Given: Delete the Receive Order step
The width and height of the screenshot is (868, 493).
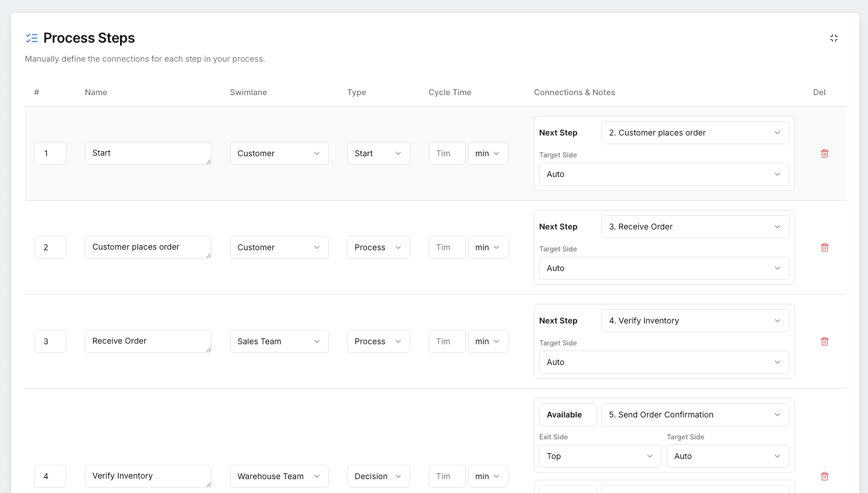Looking at the screenshot, I should [x=825, y=341].
